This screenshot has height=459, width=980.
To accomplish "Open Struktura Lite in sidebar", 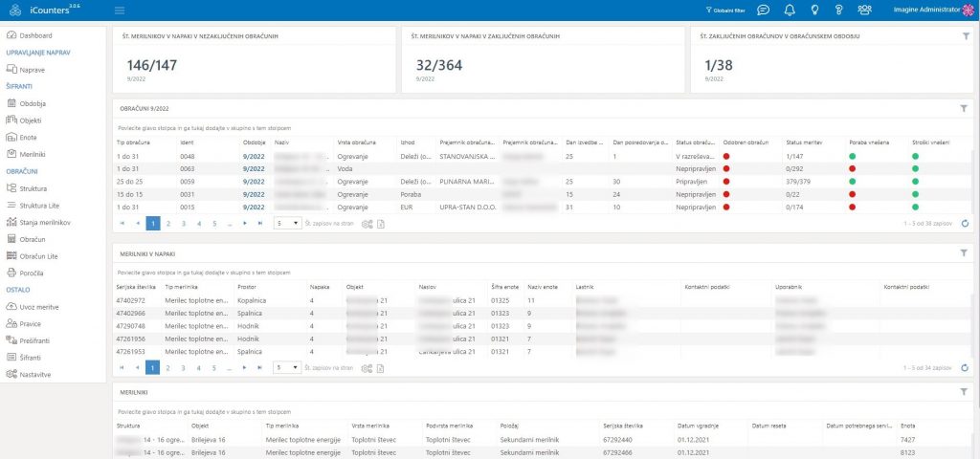I will click(38, 205).
